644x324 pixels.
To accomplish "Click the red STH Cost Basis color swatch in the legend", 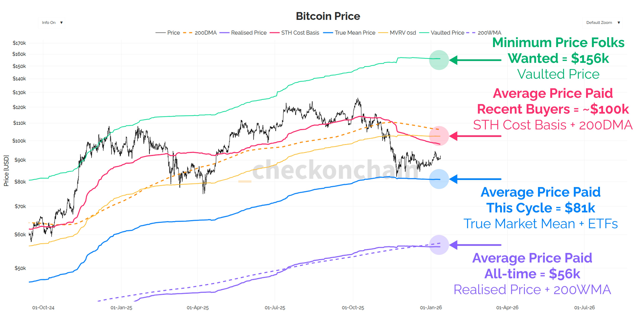I will pyautogui.click(x=275, y=33).
